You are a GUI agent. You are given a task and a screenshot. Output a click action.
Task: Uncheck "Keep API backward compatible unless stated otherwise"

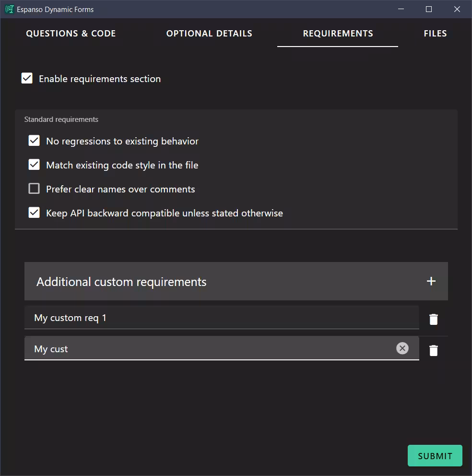(34, 213)
